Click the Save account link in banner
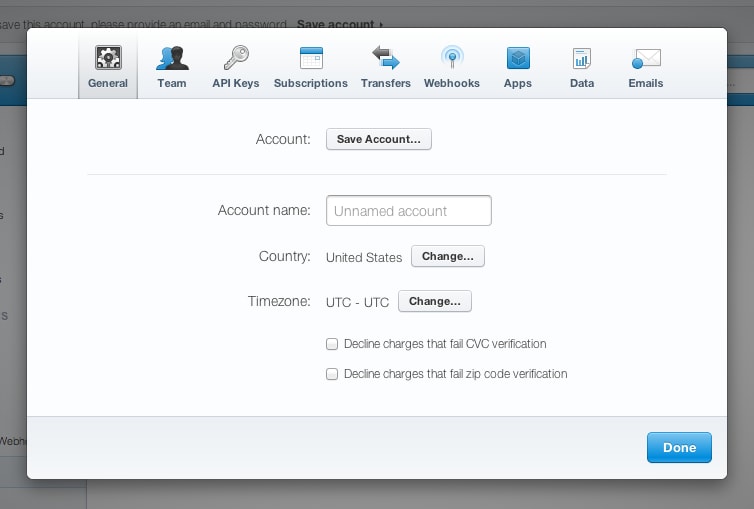 tap(339, 23)
